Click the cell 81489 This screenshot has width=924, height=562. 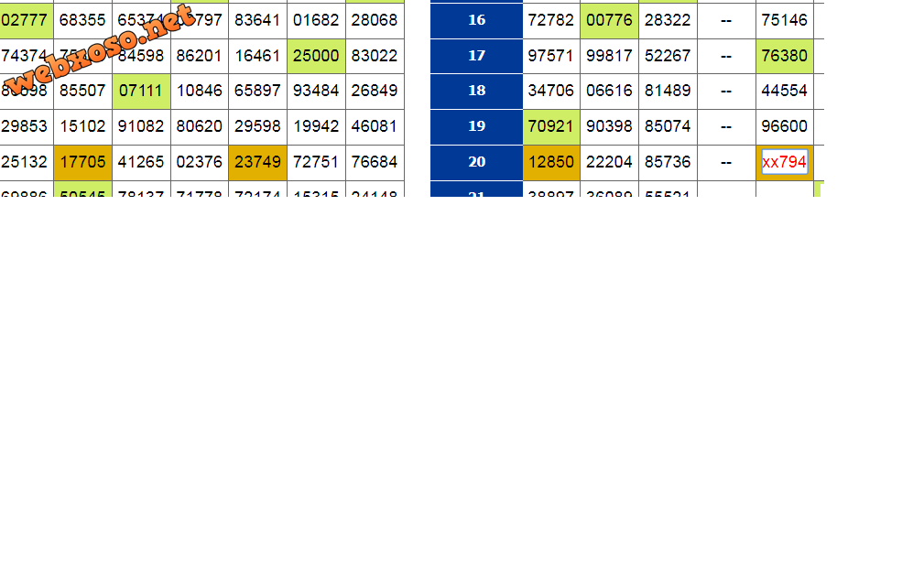(x=668, y=92)
